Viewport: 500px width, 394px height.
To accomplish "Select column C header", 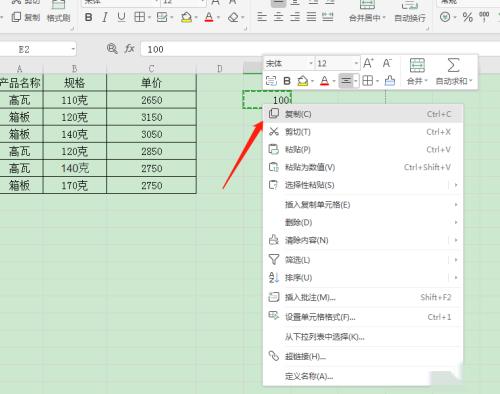I will pos(151,68).
